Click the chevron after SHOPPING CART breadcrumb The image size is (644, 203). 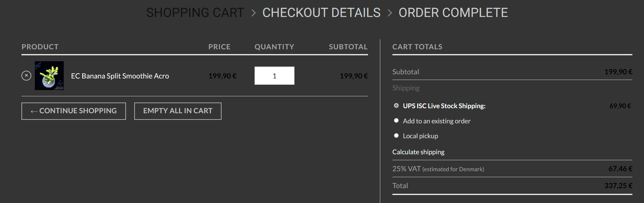pos(254,13)
